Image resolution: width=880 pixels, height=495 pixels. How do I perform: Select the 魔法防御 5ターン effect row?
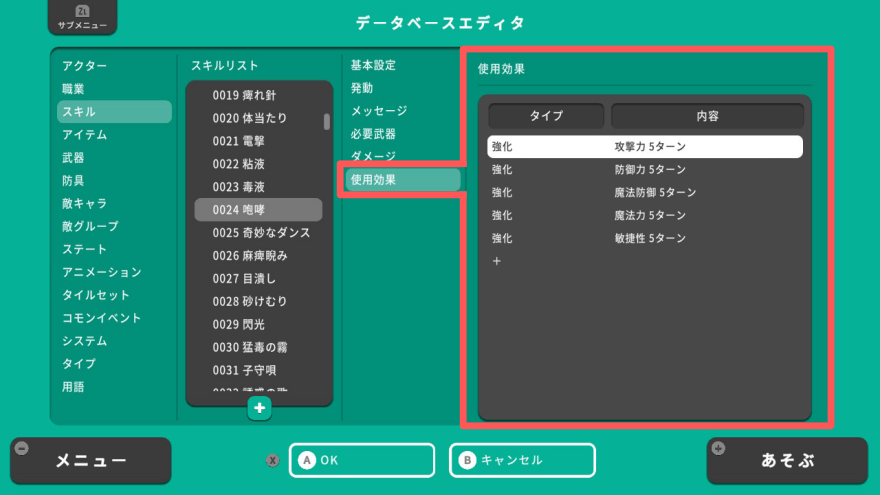[645, 192]
